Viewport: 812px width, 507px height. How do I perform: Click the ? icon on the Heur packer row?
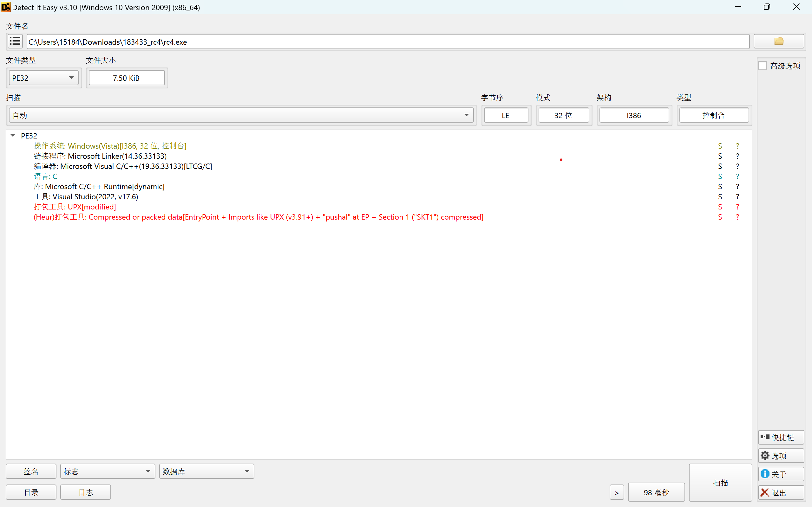tap(737, 217)
